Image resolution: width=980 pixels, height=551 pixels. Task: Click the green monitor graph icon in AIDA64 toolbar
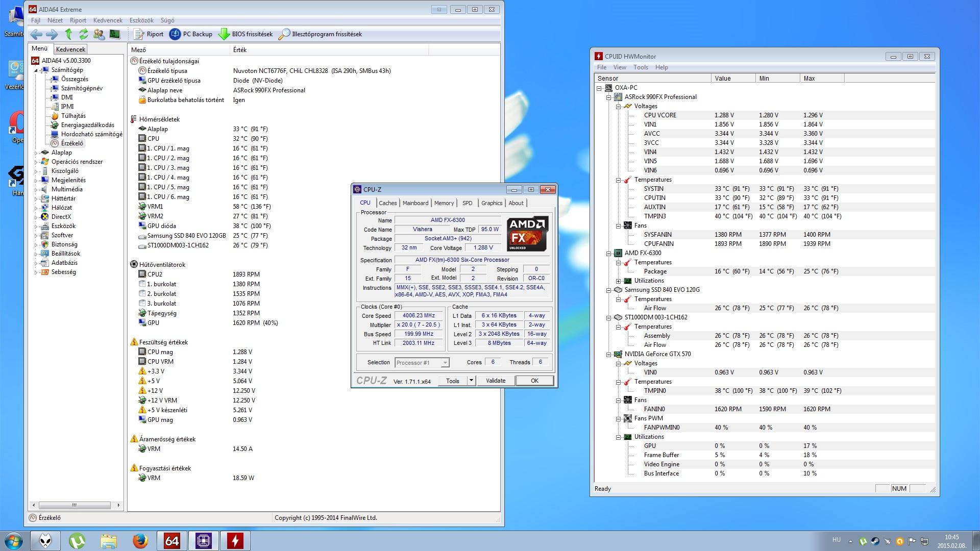115,34
